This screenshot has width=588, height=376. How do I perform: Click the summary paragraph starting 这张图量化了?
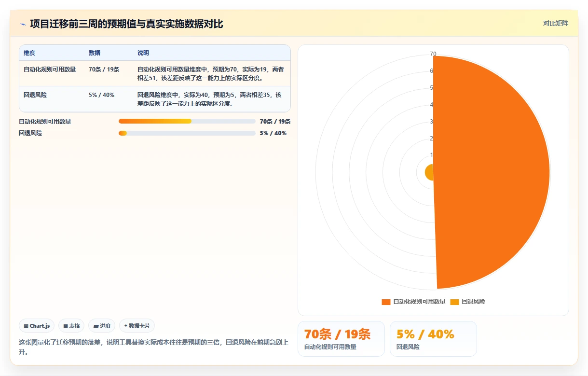pos(154,347)
